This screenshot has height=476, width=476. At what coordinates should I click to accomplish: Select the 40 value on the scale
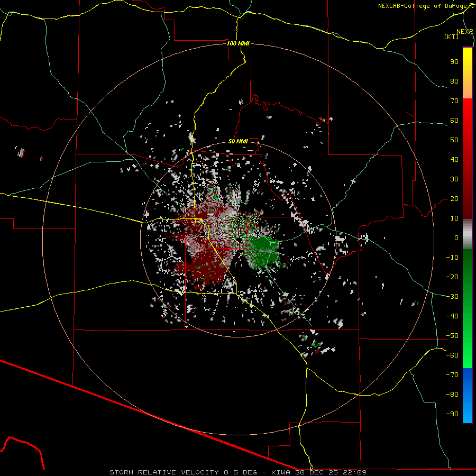point(454,159)
